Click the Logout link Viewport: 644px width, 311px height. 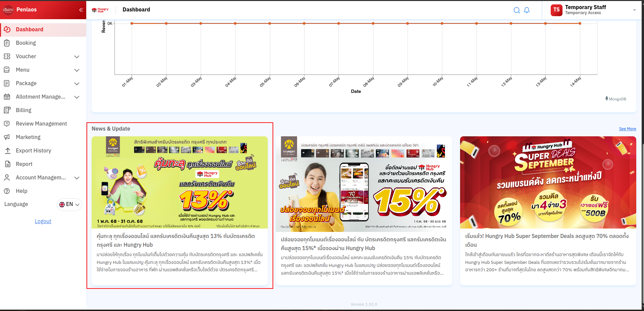pos(43,221)
